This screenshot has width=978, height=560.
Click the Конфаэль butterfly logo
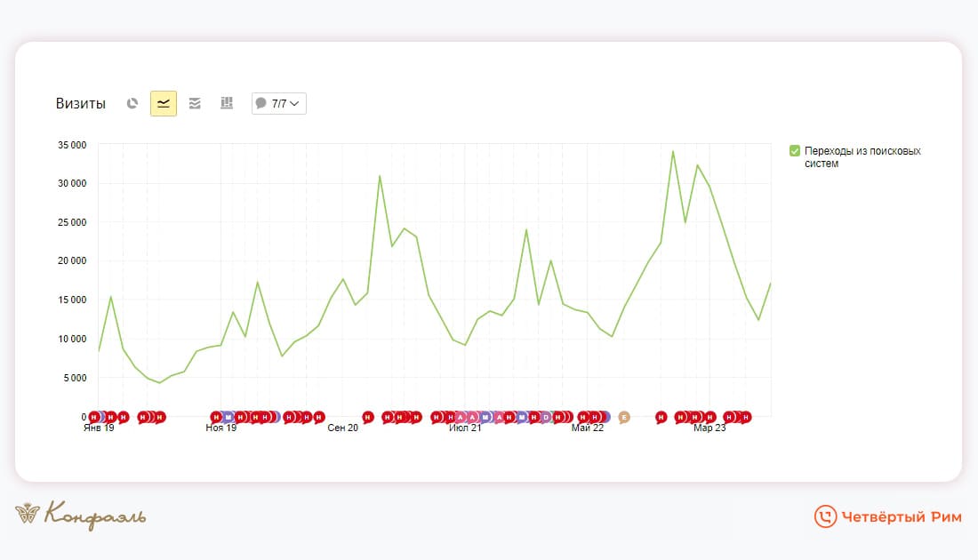[28, 513]
